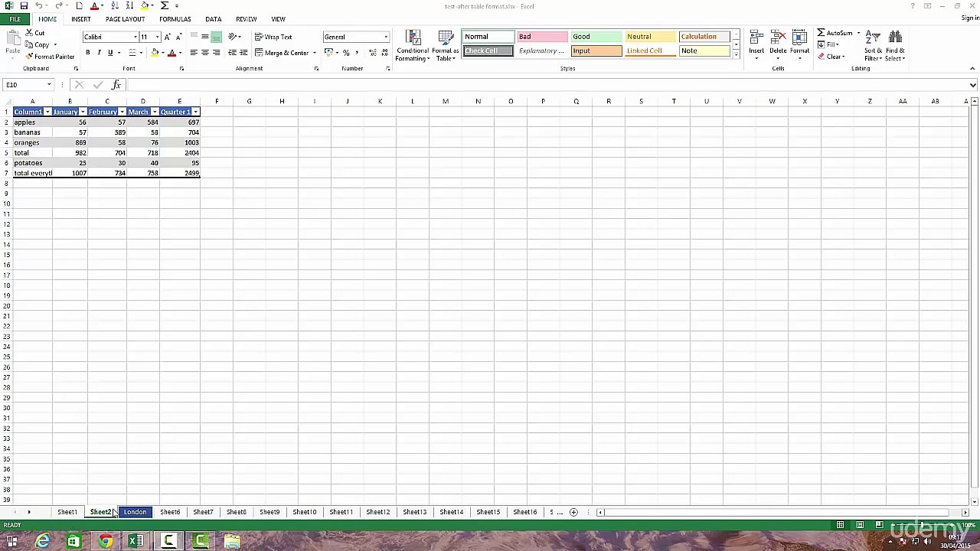Apply Comma Style format
The height and width of the screenshot is (551, 980).
(x=357, y=53)
